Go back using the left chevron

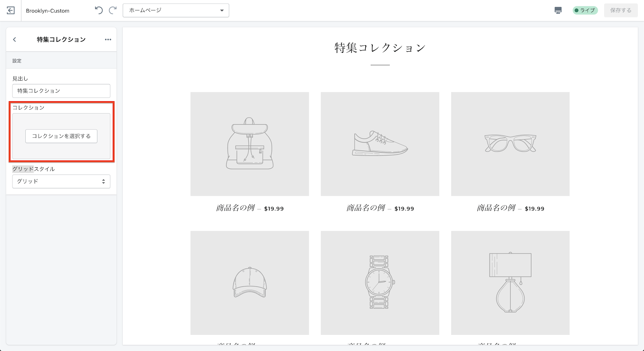point(14,39)
